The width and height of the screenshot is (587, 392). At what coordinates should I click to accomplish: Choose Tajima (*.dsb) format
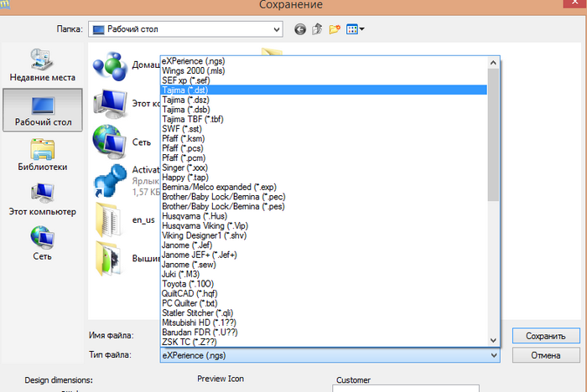tap(324, 110)
